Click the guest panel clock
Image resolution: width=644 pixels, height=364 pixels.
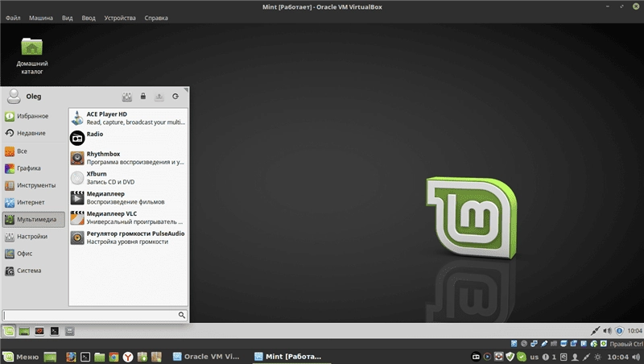pyautogui.click(x=635, y=331)
